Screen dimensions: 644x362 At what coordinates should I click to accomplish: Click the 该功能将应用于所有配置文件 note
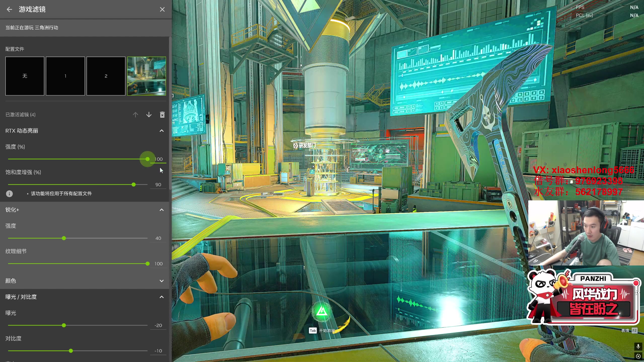[x=61, y=194]
